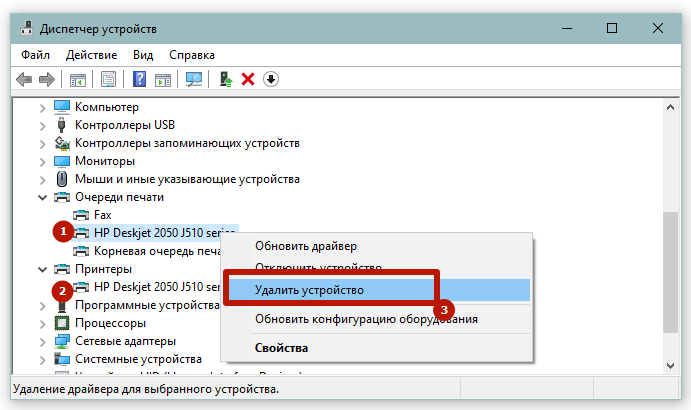
Task: Select the Контроллеры USB label
Action: click(125, 125)
